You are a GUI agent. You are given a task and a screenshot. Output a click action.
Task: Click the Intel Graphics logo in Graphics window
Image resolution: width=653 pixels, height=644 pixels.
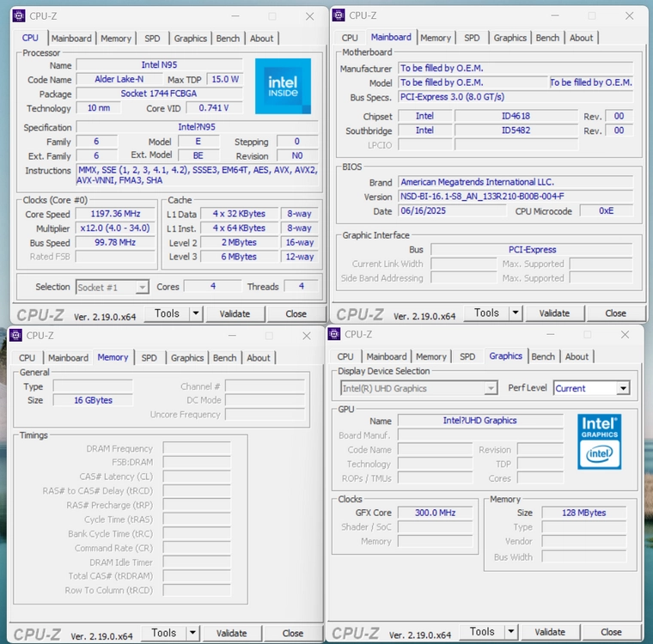[x=599, y=441]
